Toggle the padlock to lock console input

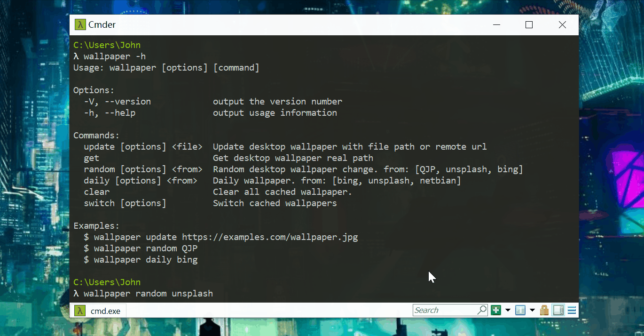coord(544,310)
